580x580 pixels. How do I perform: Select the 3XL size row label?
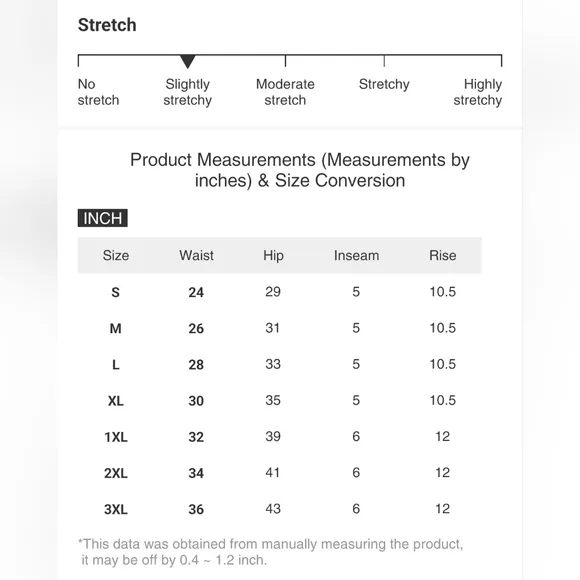[116, 509]
